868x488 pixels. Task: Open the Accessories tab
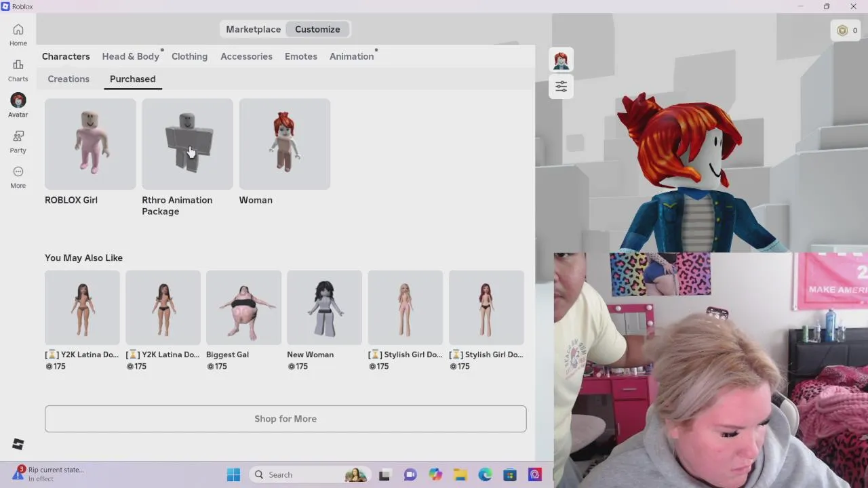(x=246, y=56)
